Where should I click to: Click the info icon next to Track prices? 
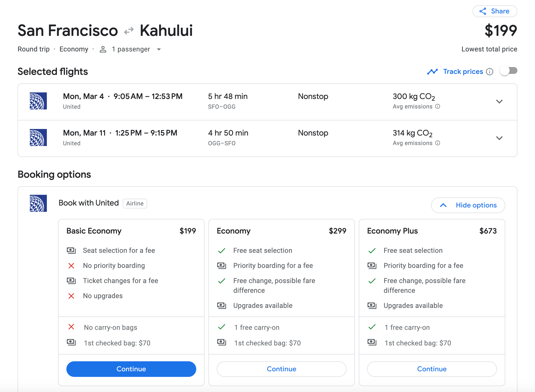pyautogui.click(x=489, y=72)
